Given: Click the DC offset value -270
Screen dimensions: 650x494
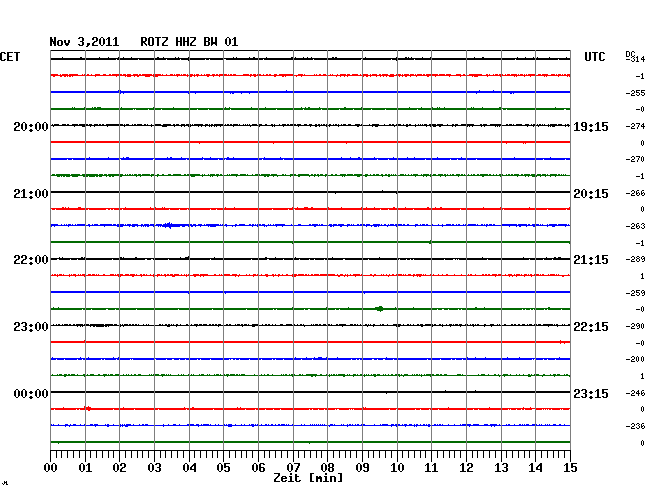Looking at the screenshot, I should [635, 159].
